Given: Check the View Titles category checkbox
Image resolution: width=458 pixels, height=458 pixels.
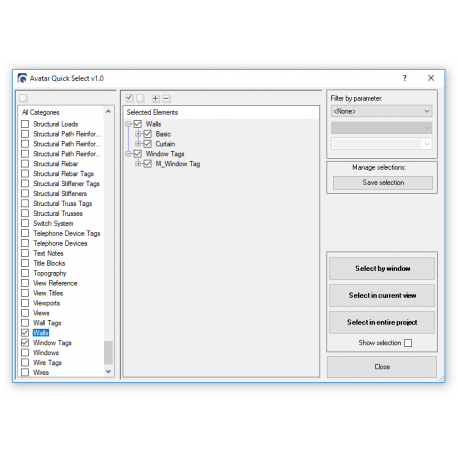Looking at the screenshot, I should (x=25, y=293).
